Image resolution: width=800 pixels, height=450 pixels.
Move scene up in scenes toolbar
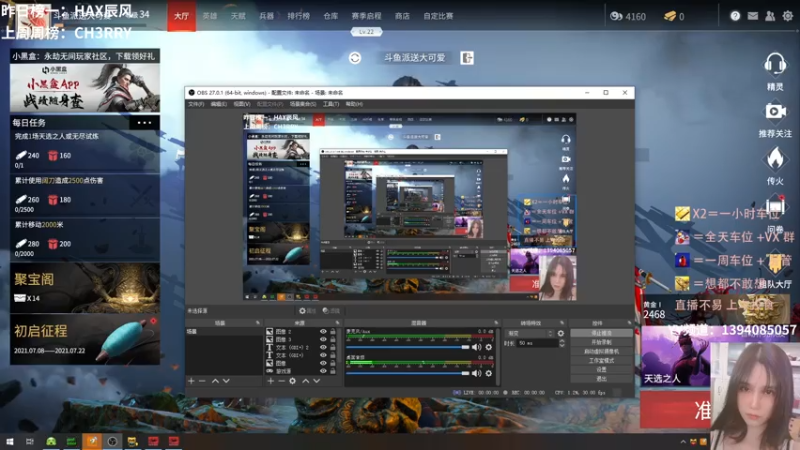[x=215, y=381]
